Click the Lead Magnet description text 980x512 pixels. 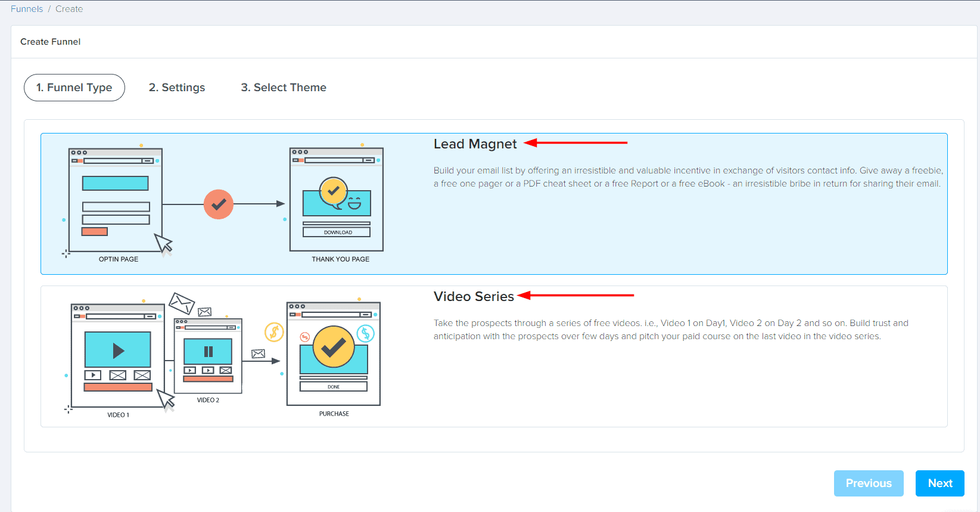[688, 177]
